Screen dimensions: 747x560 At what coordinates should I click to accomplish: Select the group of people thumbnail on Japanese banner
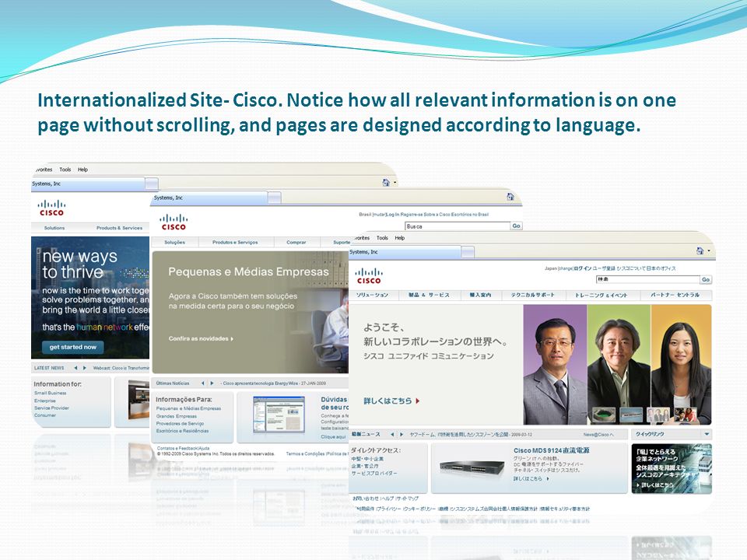[x=658, y=415]
